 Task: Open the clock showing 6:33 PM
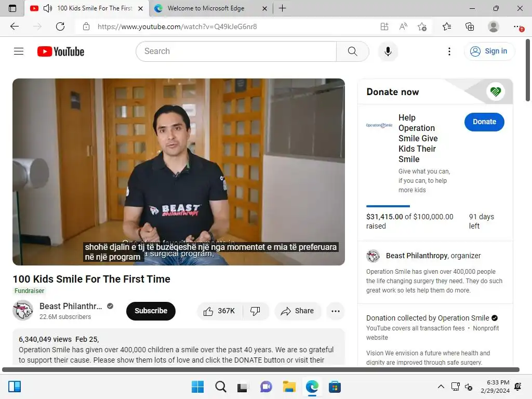495,387
